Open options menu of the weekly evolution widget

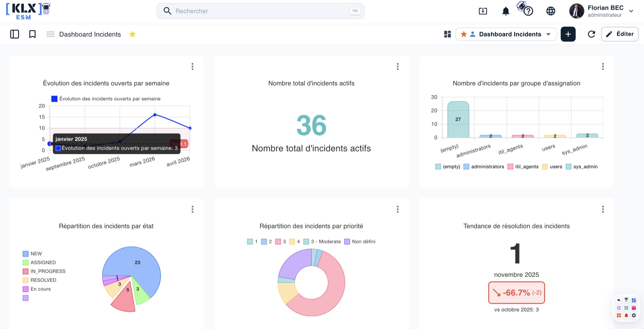[x=192, y=66]
